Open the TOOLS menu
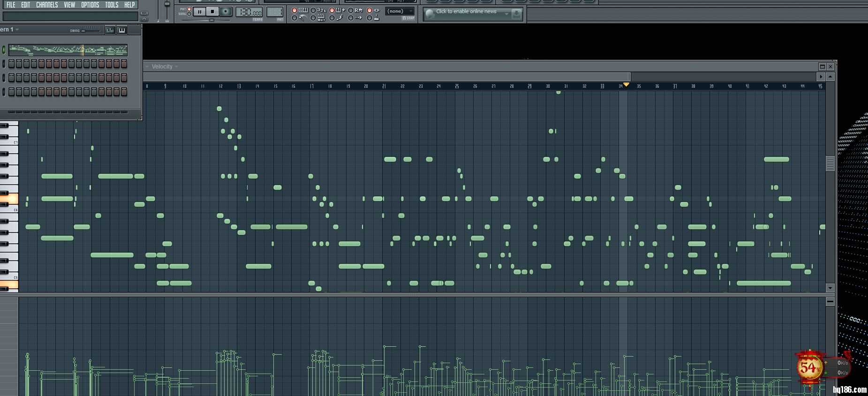This screenshot has height=396, width=868. click(x=112, y=5)
